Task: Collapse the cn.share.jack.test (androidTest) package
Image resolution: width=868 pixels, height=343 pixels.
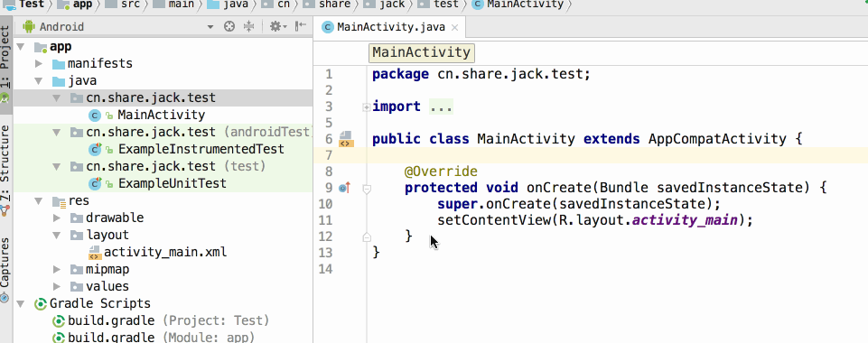Action: (57, 132)
